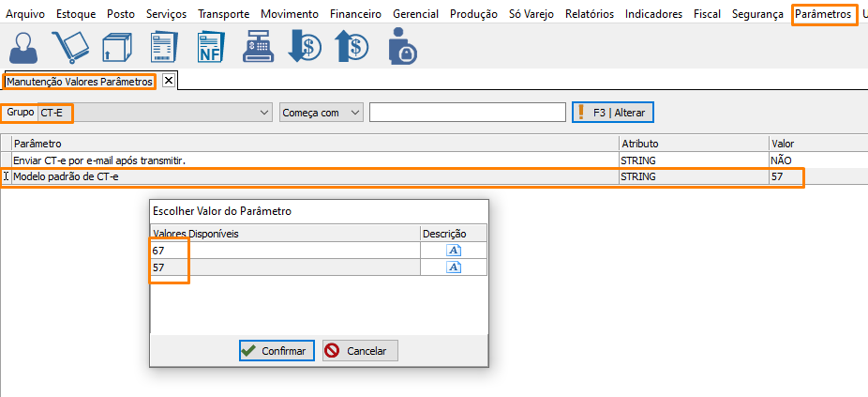The height and width of the screenshot is (397, 868).
Task: Open the Financeiro menu
Action: point(355,14)
